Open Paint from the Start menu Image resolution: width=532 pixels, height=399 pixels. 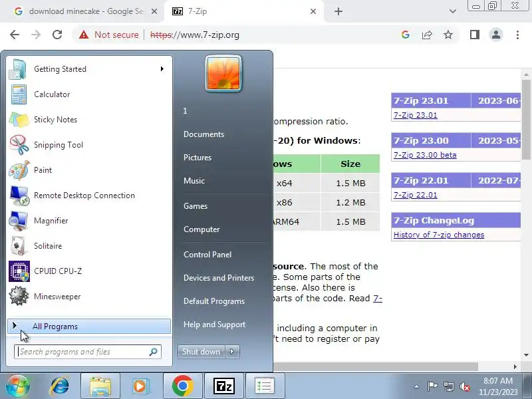(x=88, y=170)
